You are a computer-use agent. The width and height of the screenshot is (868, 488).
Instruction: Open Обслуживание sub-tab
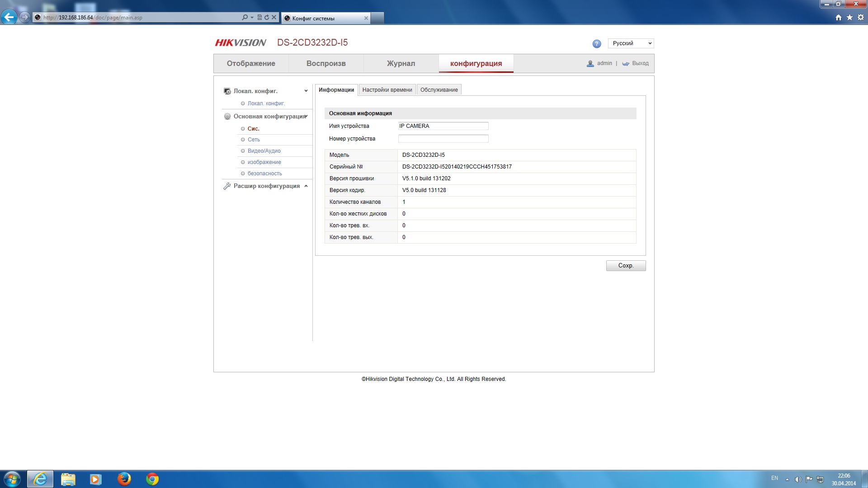coord(439,90)
